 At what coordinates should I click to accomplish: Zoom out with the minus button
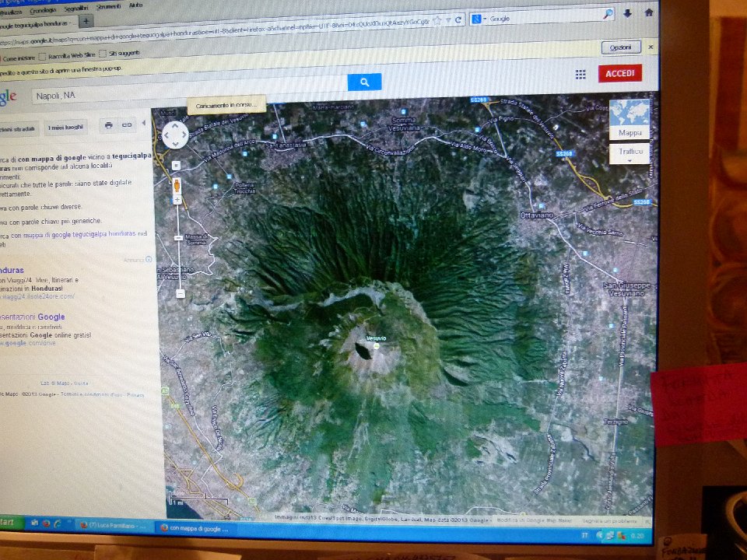pyautogui.click(x=180, y=294)
